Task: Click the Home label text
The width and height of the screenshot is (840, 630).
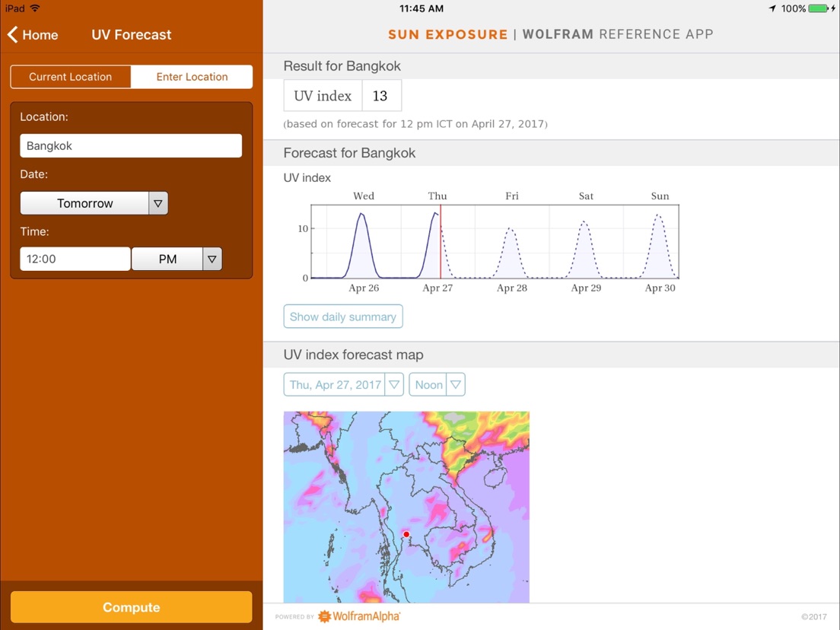Action: (x=40, y=35)
